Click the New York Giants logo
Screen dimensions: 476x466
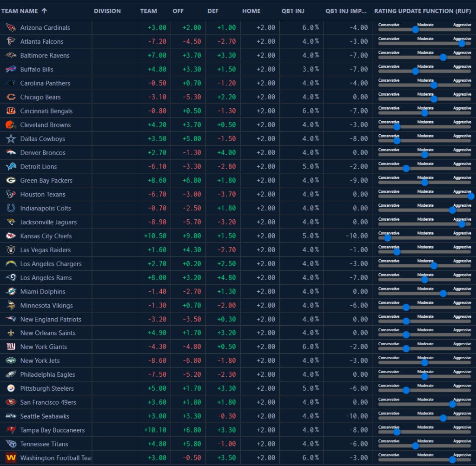click(x=11, y=347)
